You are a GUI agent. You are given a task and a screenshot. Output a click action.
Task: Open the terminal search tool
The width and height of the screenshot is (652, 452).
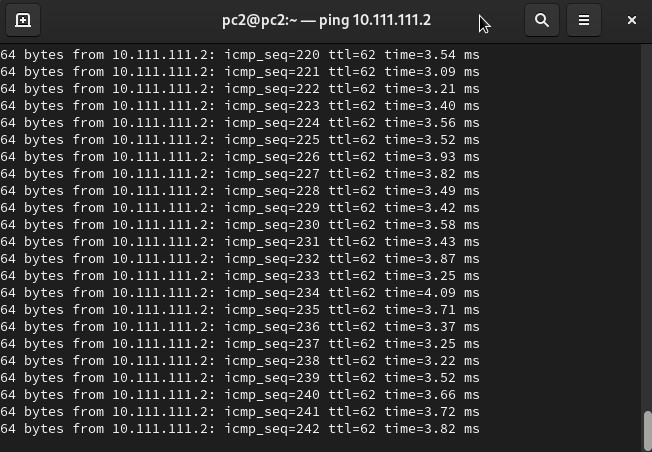click(x=542, y=20)
